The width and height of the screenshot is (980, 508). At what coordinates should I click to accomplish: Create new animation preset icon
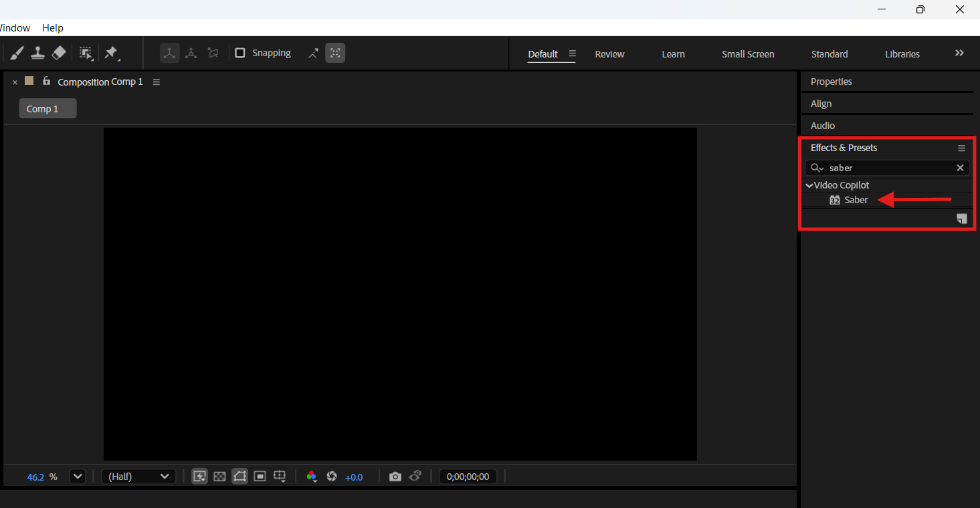click(961, 219)
